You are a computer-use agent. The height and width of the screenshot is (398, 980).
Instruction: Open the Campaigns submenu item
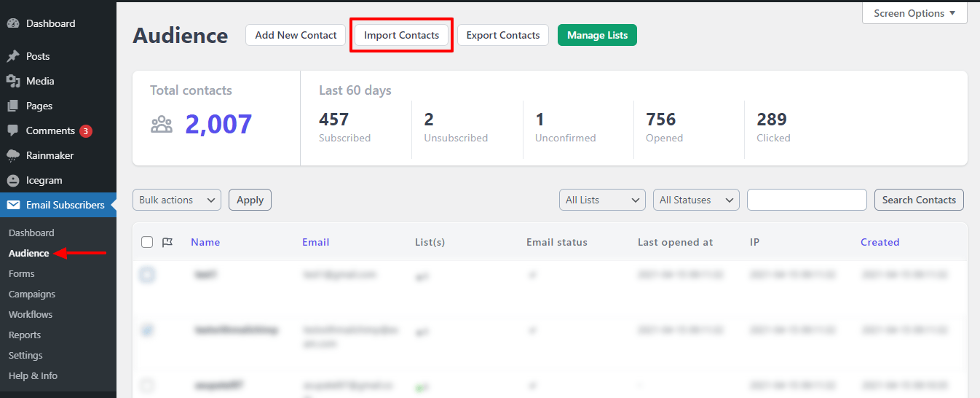32,294
